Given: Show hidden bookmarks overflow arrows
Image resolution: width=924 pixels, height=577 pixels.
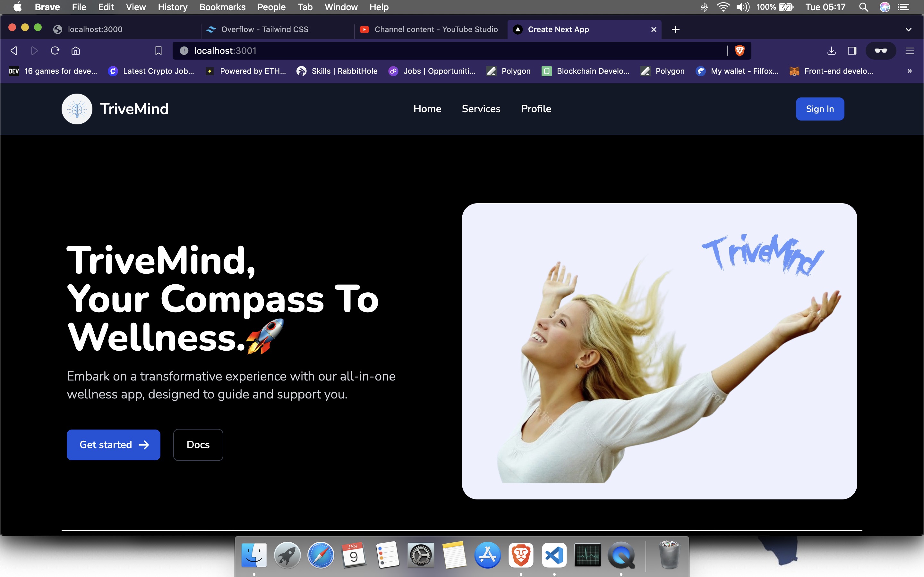Looking at the screenshot, I should pyautogui.click(x=910, y=71).
